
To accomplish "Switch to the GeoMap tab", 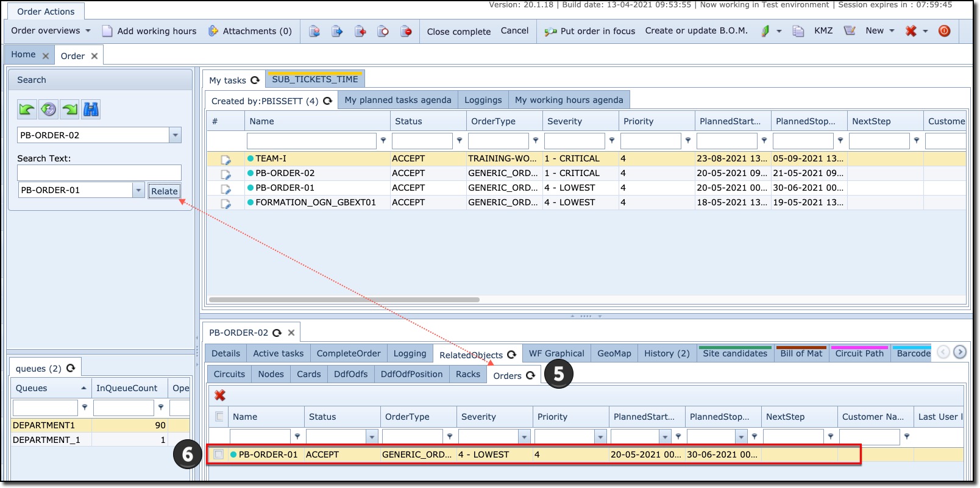I will 614,353.
